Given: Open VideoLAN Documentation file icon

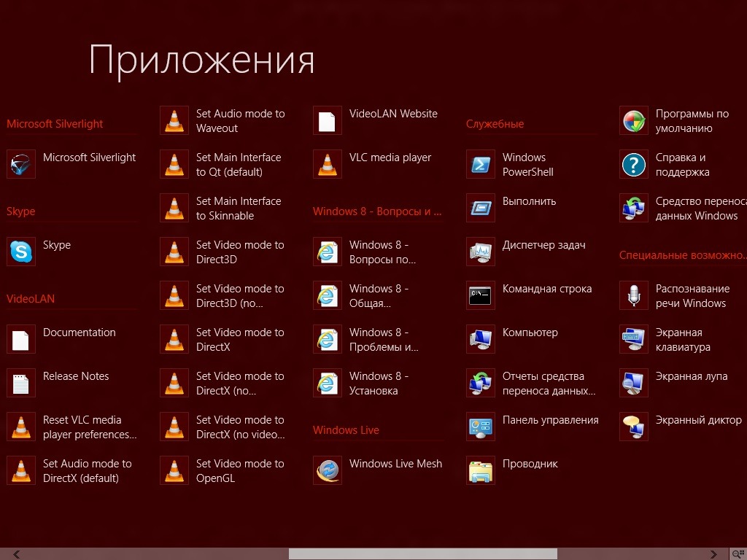Looking at the screenshot, I should click(x=21, y=339).
